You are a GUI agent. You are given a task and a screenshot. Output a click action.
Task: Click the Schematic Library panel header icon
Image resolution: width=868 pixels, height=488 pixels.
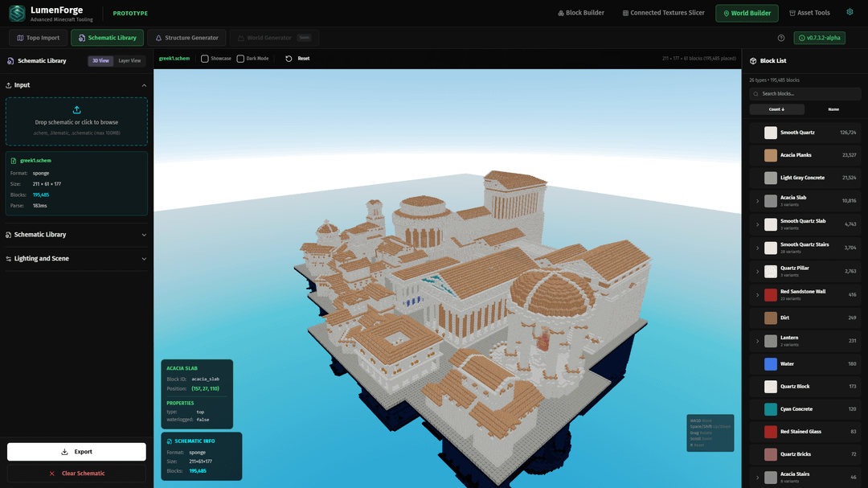(x=10, y=61)
